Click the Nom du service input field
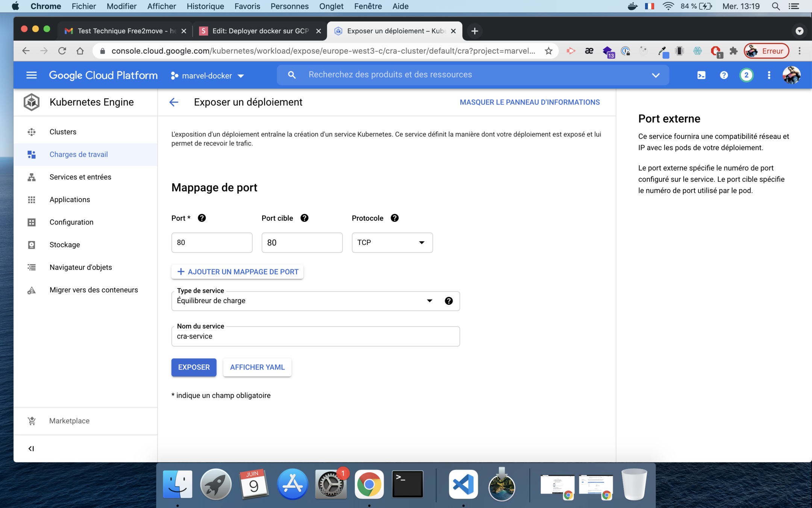Image resolution: width=812 pixels, height=508 pixels. [x=315, y=336]
